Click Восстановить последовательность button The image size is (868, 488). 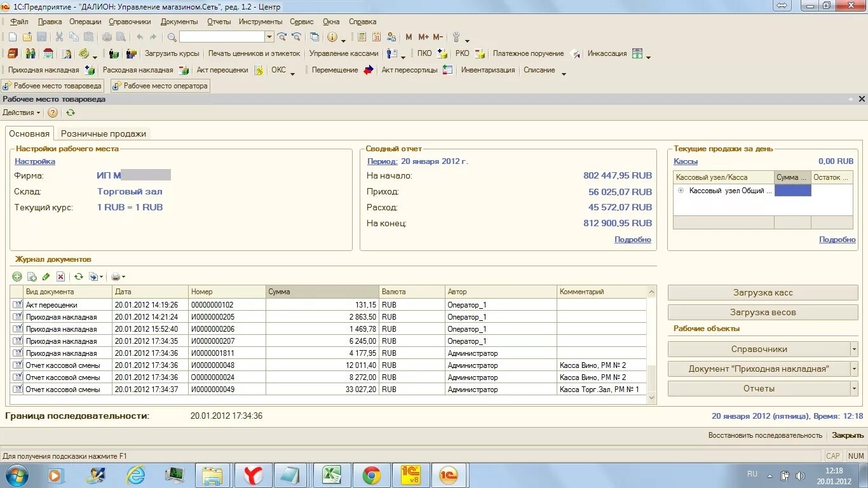click(765, 435)
